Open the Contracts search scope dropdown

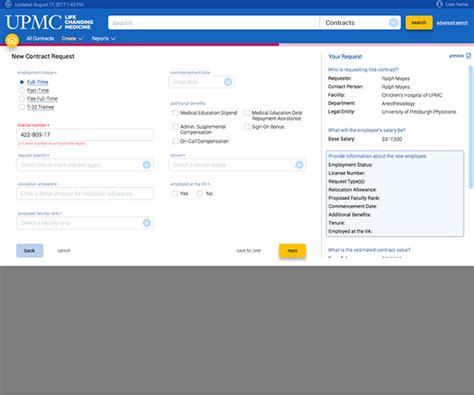click(394, 23)
